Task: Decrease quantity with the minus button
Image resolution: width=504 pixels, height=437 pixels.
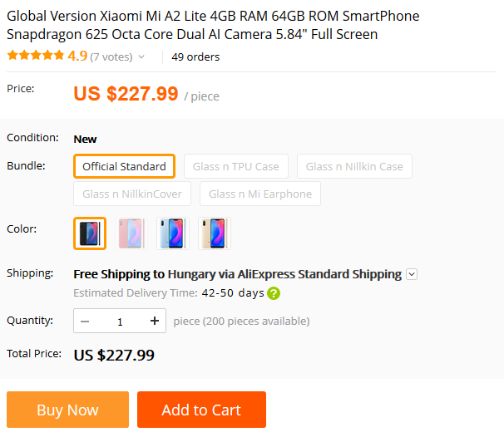Action: (x=86, y=321)
